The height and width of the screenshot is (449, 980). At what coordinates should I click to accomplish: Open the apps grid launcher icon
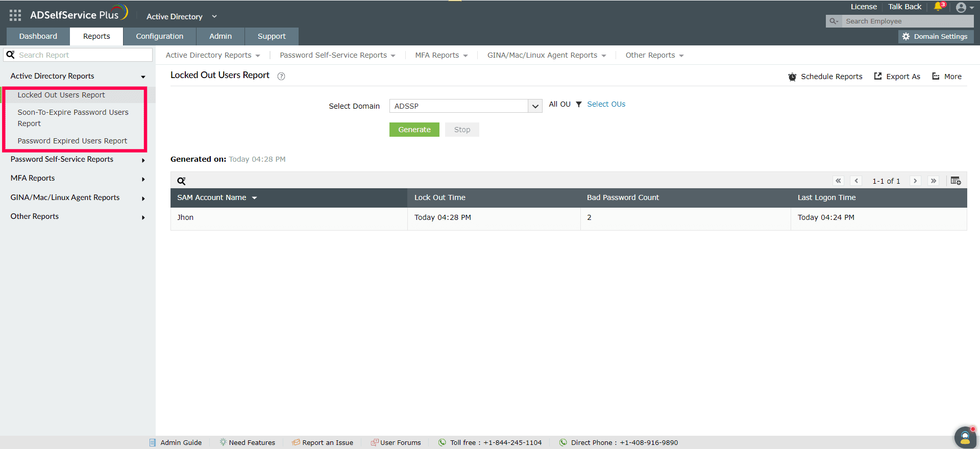click(x=15, y=15)
